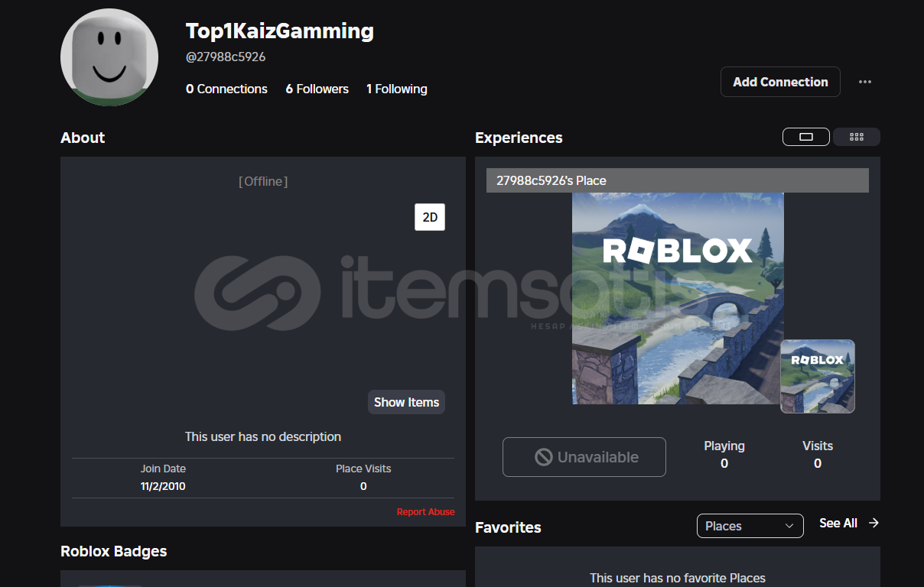Open the Places favorites dropdown
The width and height of the screenshot is (924, 587).
750,526
